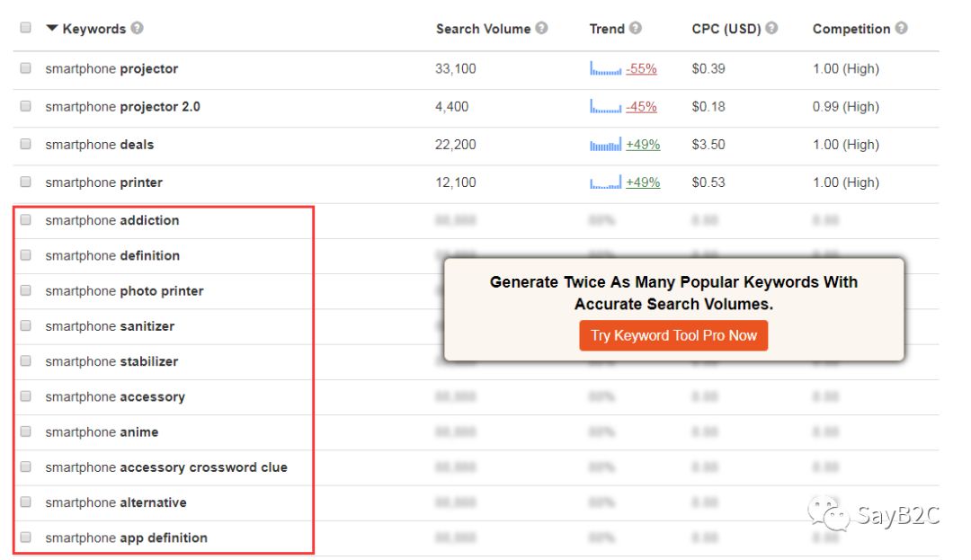Click help icon next to Trend header
Viewport: 971px width, 560px height.
(636, 28)
